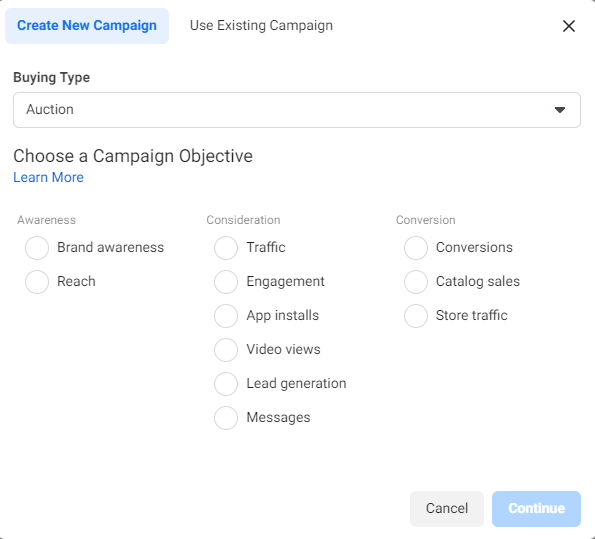
Task: Close the campaign dialog with the X icon
Action: coord(568,26)
